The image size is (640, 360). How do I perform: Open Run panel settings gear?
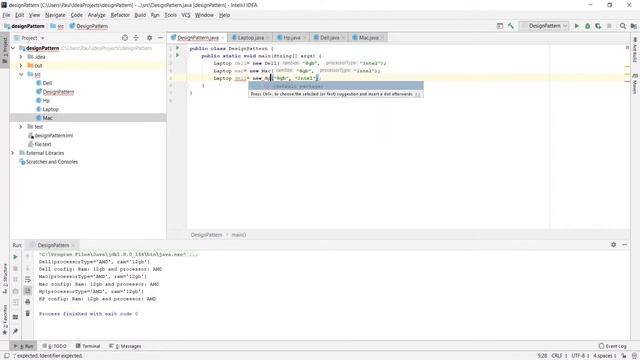pyautogui.click(x=613, y=244)
